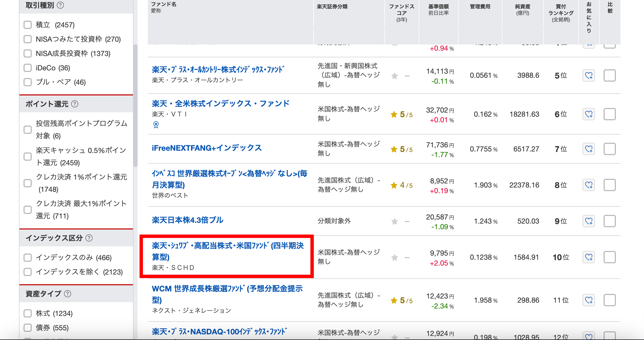
Task: Sort by ファンドスコア (3年) column
Action: [402, 13]
